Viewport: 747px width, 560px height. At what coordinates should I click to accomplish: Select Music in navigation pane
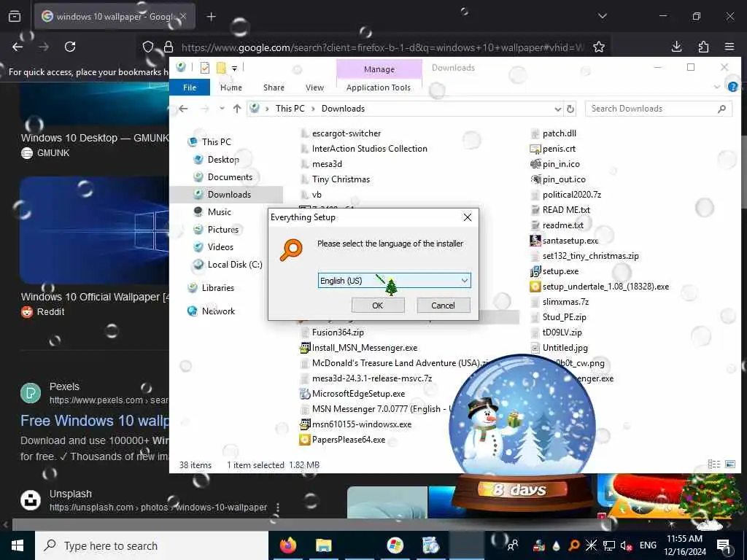click(x=219, y=212)
